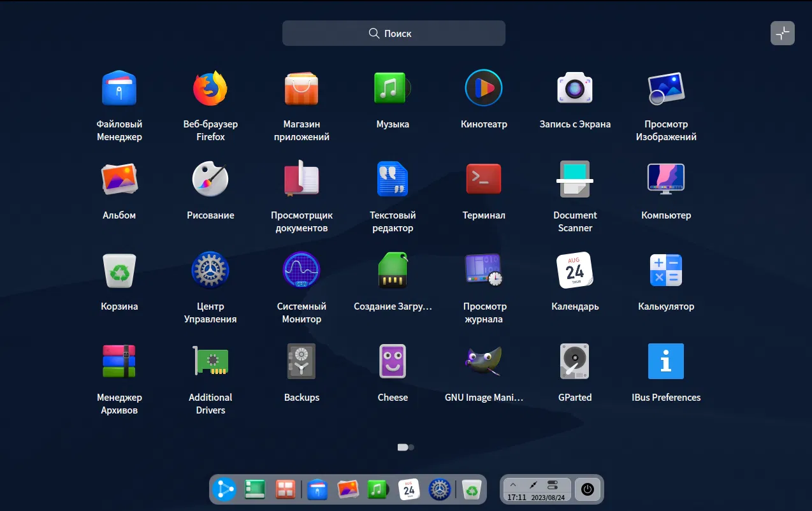Expand the system tray arrow

[x=513, y=485]
